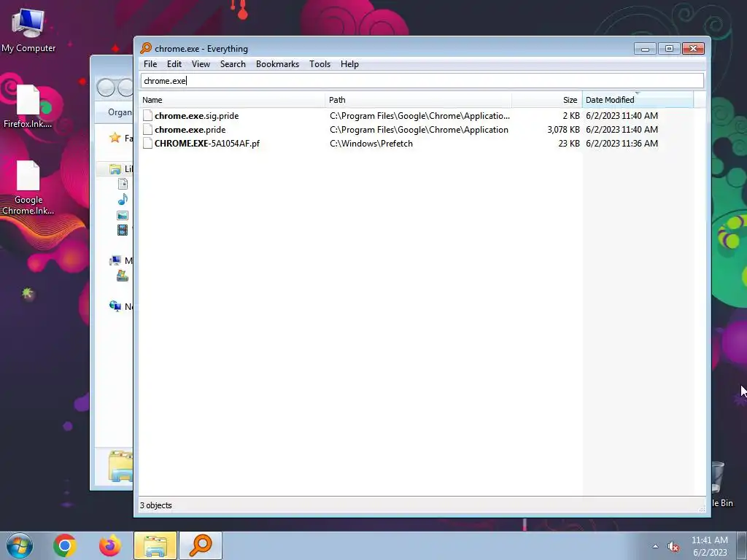Screen dimensions: 747x560
Task: Click Computer icon in Explorer sidebar
Action: (115, 260)
